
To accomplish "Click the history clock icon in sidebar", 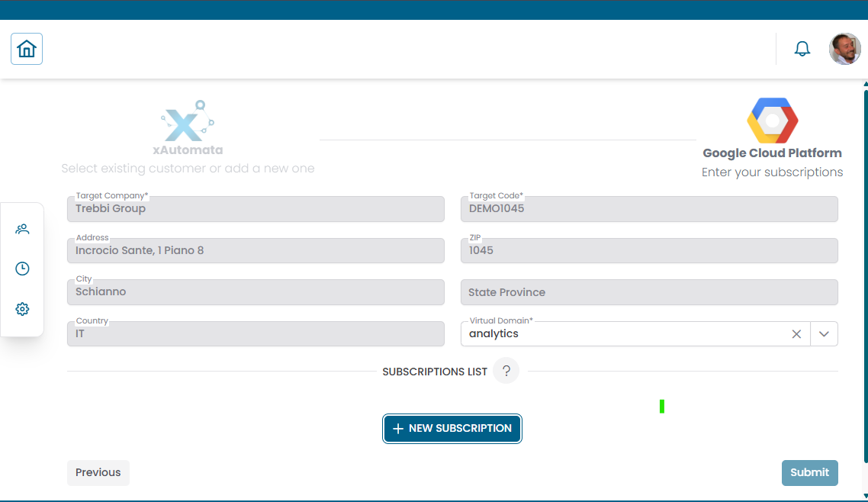I will tap(22, 269).
